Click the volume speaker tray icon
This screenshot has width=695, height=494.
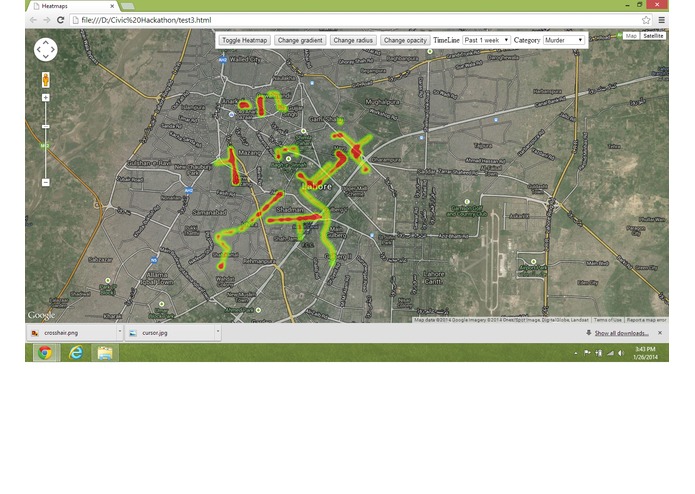coord(621,353)
